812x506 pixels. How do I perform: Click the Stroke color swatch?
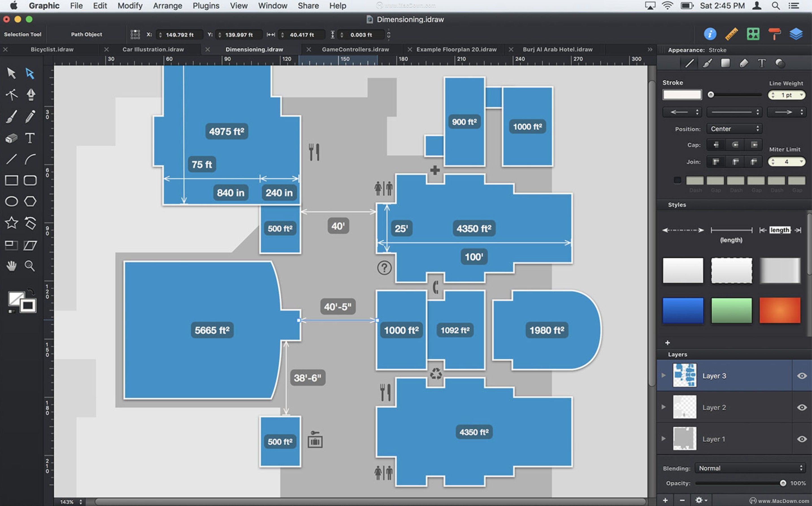coord(682,95)
